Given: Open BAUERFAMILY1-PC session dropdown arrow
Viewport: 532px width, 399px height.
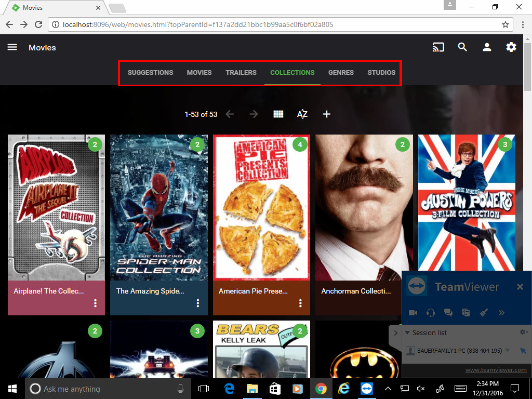Looking at the screenshot, I should (x=508, y=351).
